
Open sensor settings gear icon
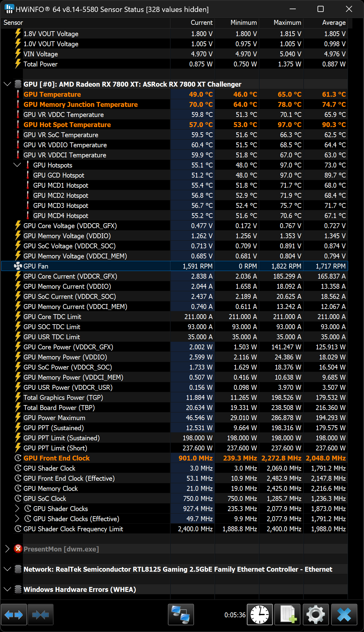316,614
